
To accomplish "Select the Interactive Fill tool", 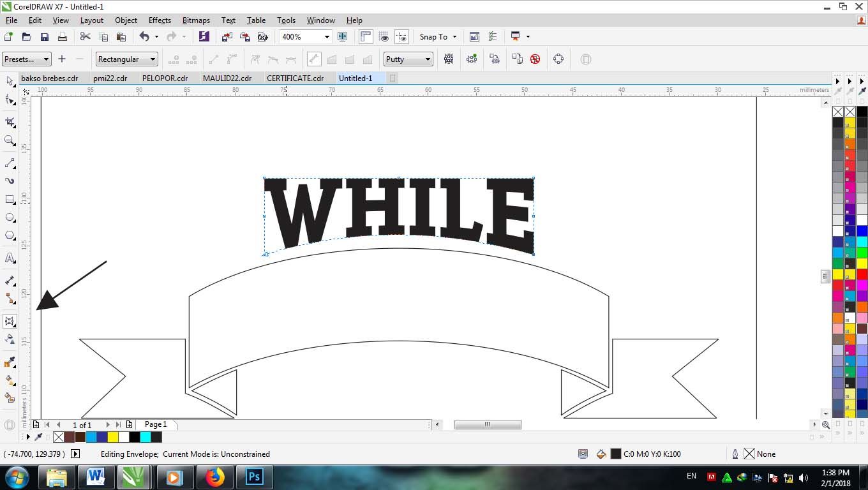I will pos(10,380).
